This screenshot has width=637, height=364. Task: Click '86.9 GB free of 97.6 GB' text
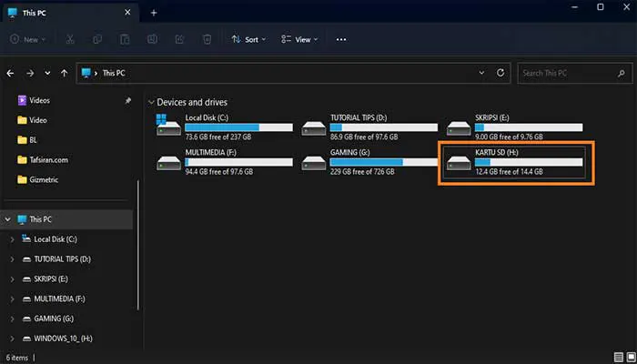(x=364, y=137)
